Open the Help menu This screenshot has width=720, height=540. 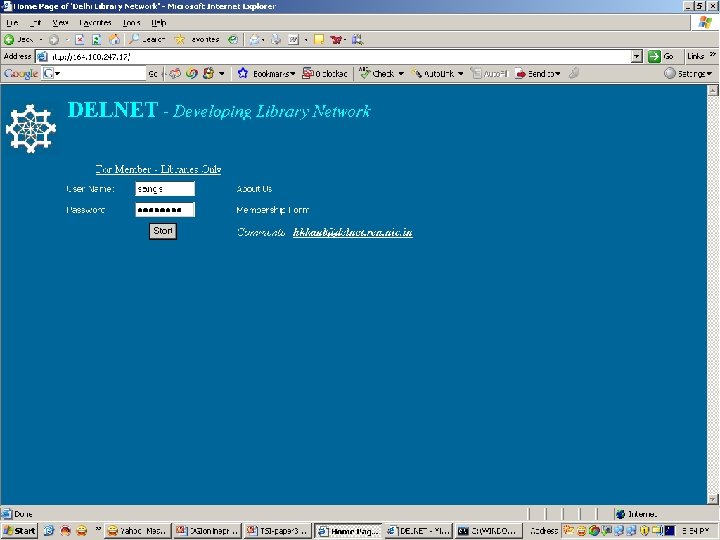point(158,22)
